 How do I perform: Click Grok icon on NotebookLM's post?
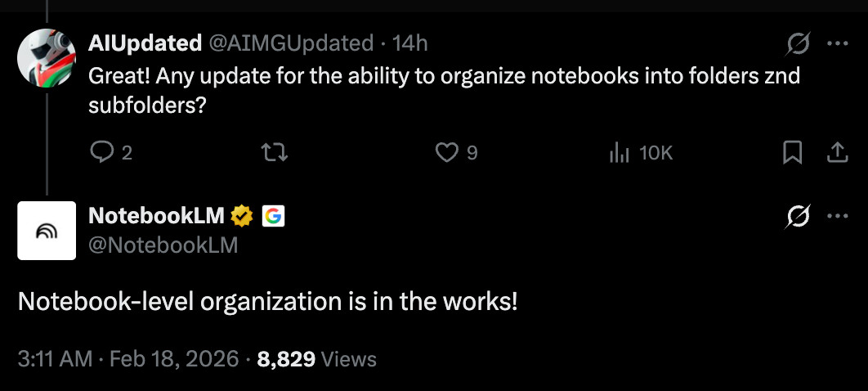click(x=797, y=217)
